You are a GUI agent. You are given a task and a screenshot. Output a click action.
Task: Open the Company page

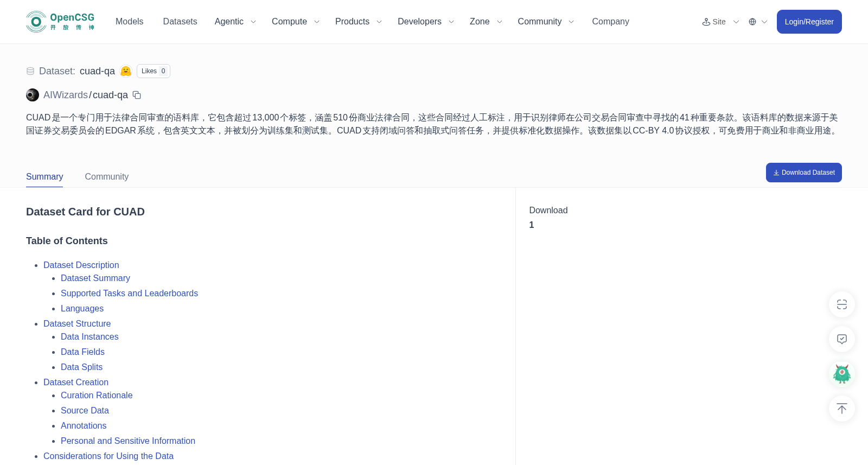pos(610,22)
